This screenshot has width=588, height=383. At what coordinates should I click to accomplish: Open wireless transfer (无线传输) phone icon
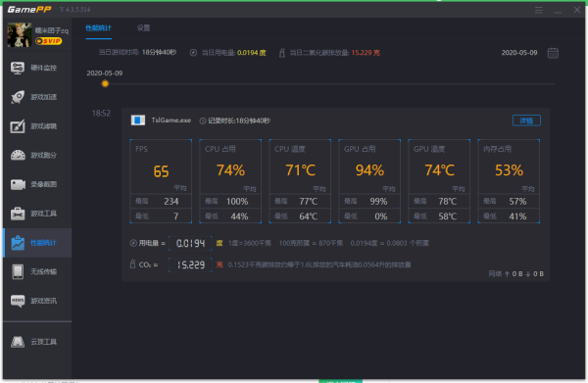point(18,271)
